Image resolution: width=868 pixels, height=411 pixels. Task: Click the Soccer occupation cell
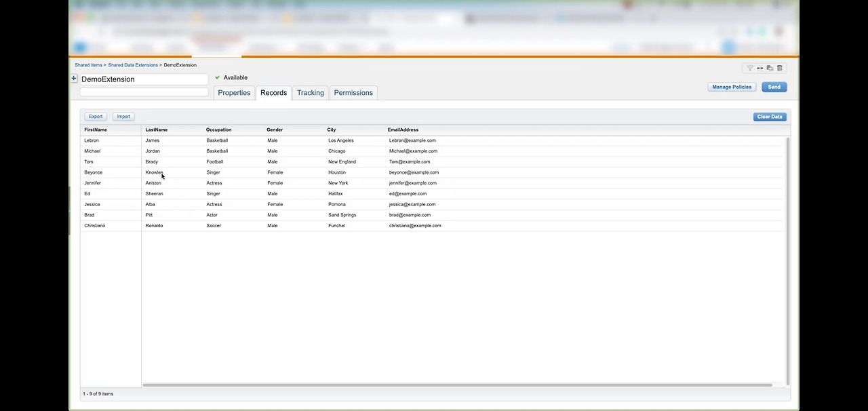[214, 226]
